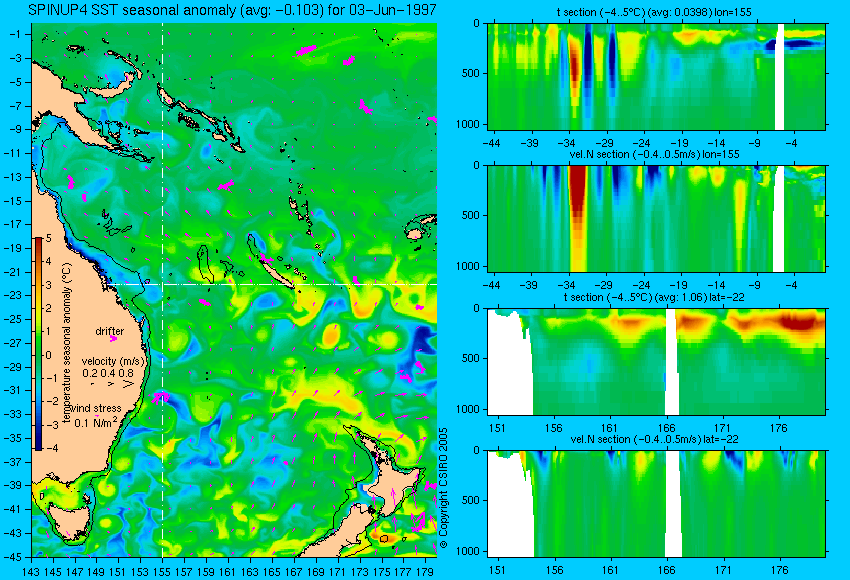Click the 'vel.N section (-0.4..0.5m/s) lat=-22' title

[x=654, y=439]
